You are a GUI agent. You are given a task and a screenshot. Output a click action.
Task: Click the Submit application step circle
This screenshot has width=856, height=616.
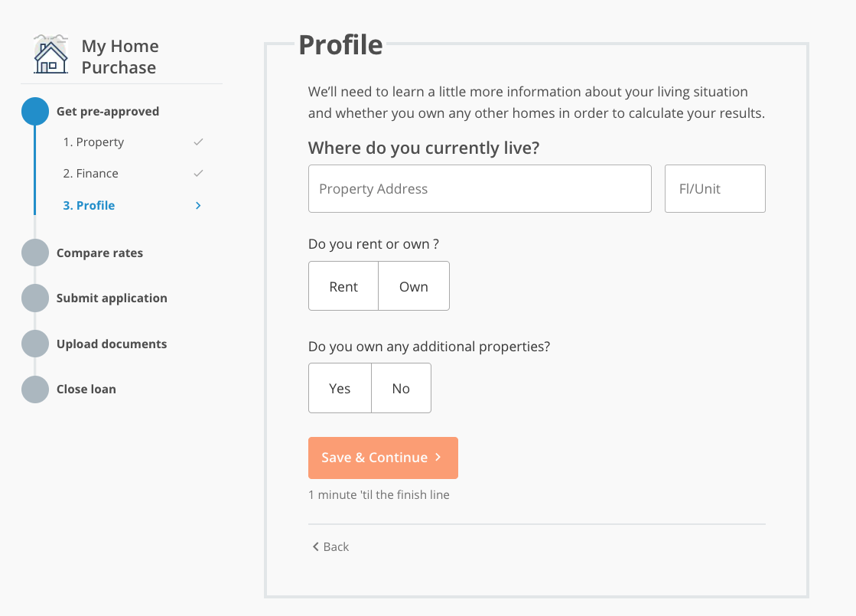(35, 298)
